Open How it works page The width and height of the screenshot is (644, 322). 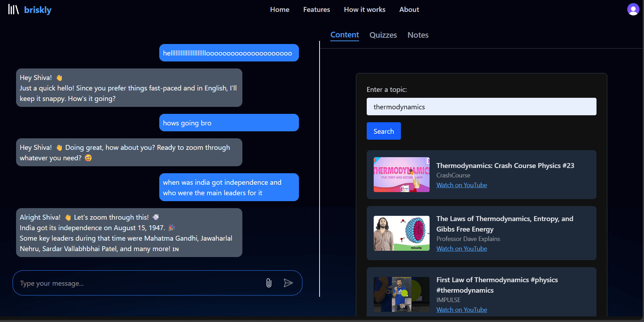click(x=365, y=9)
